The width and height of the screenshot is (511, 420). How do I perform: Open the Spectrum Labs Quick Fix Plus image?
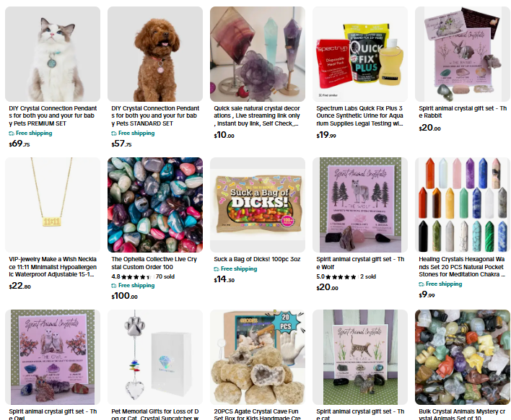pyautogui.click(x=360, y=54)
